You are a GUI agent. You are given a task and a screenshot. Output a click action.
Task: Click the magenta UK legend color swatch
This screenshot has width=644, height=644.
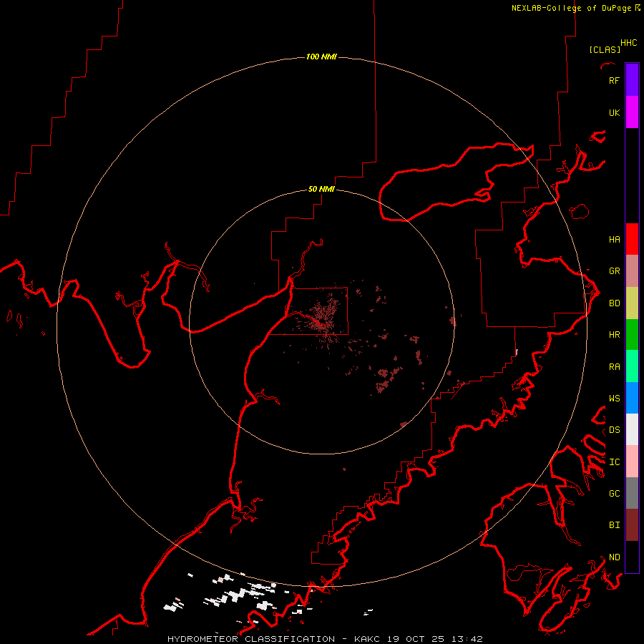click(632, 112)
